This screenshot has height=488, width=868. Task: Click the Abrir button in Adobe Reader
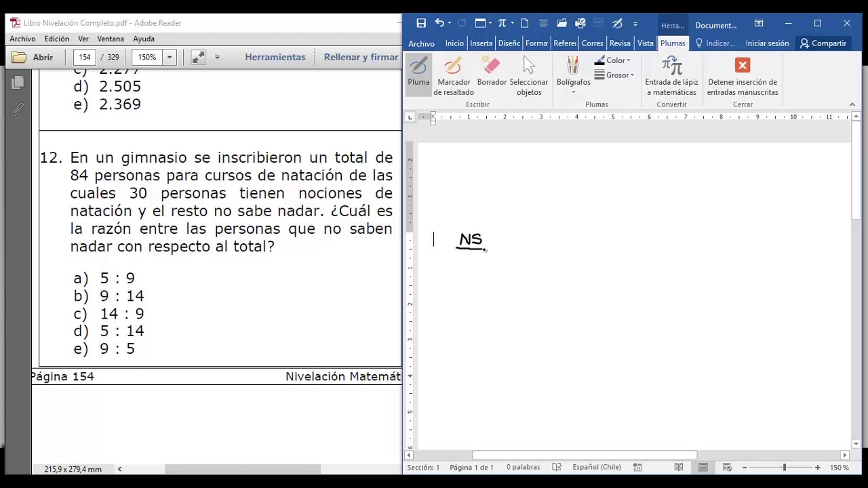[33, 57]
